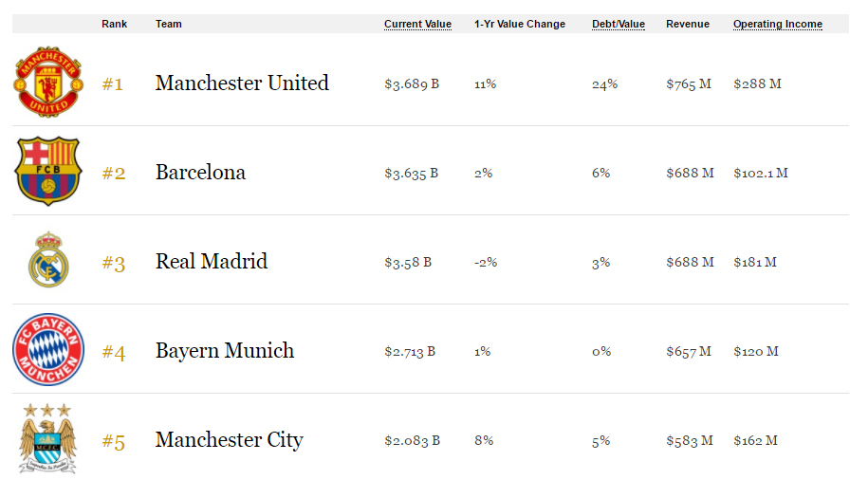Click the Team column header
This screenshot has width=868, height=480.
[168, 24]
